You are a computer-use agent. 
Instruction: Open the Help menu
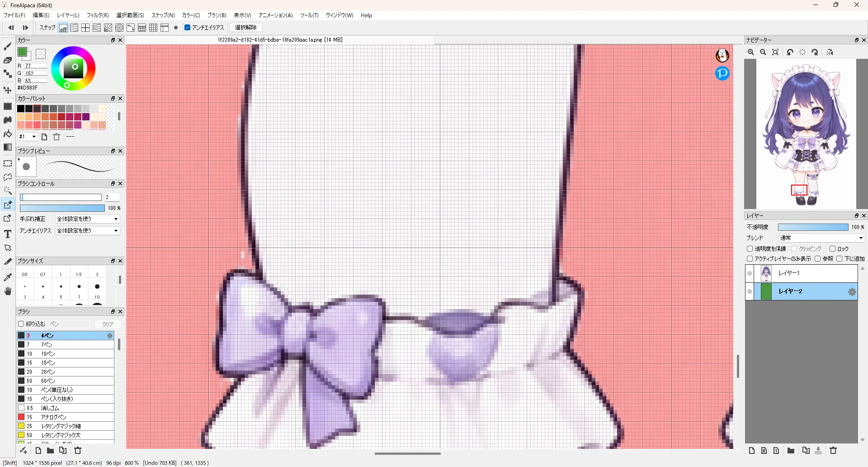tap(366, 15)
